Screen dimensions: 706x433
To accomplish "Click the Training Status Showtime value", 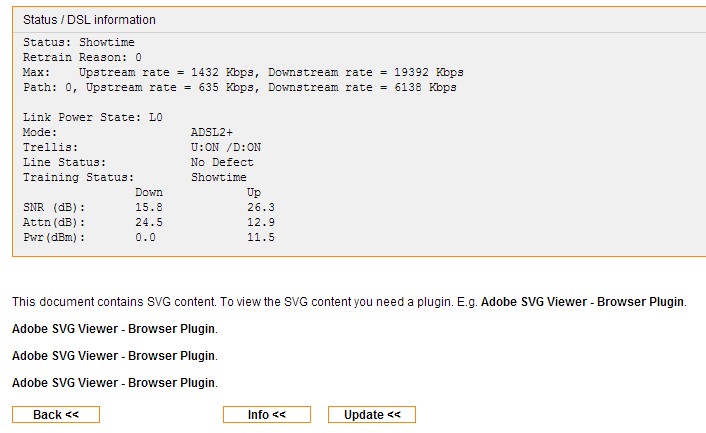I will click(218, 177).
